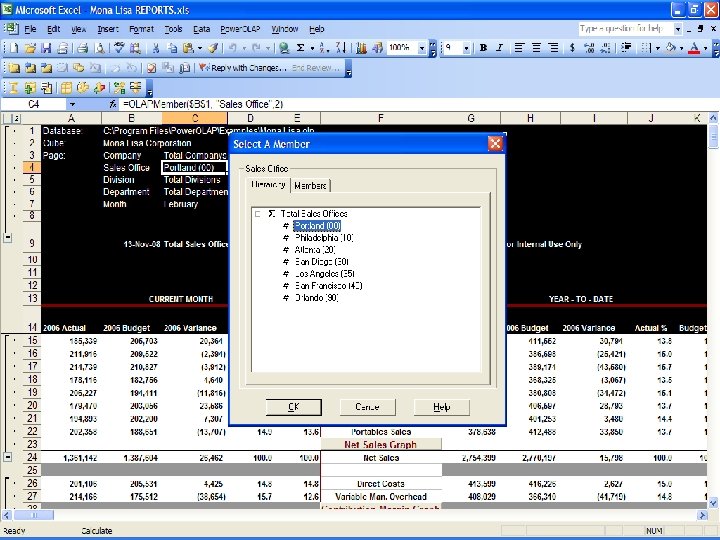The image size is (720, 540).
Task: Toggle Align Left
Action: pos(519,48)
